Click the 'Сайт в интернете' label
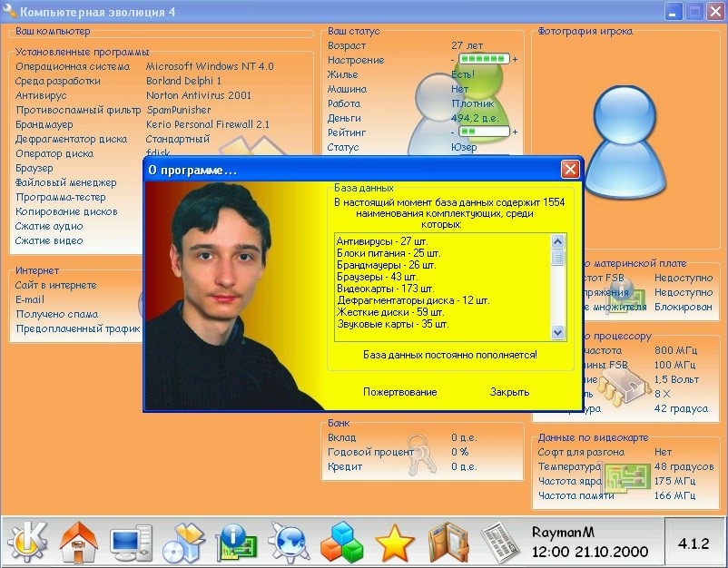728x568 pixels. pos(55,286)
